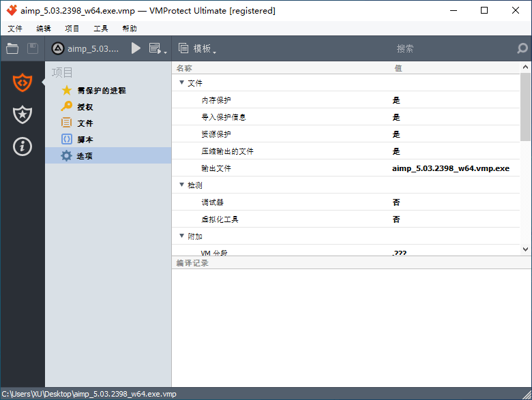
Task: Click the search magnifier icon
Action: click(x=522, y=48)
